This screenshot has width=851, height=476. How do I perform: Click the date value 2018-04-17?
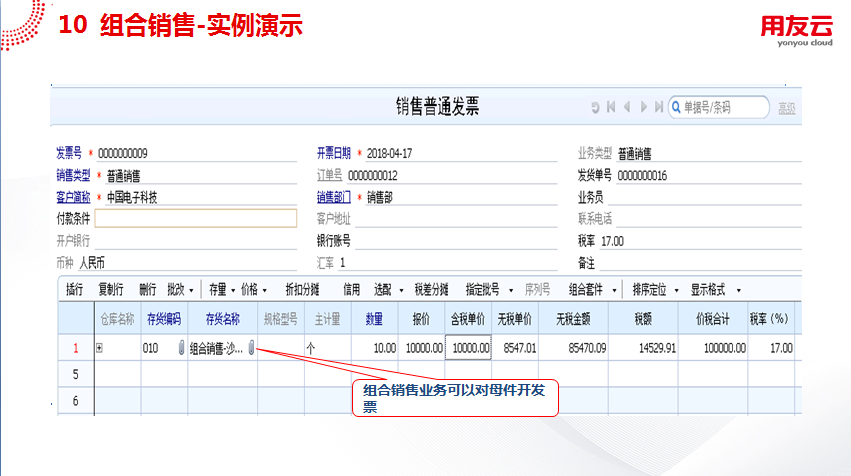point(389,154)
